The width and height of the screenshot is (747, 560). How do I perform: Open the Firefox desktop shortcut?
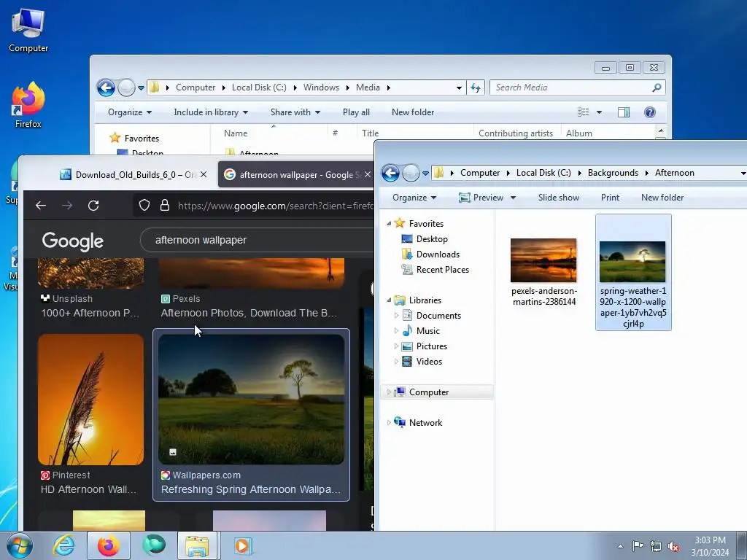pyautogui.click(x=28, y=105)
